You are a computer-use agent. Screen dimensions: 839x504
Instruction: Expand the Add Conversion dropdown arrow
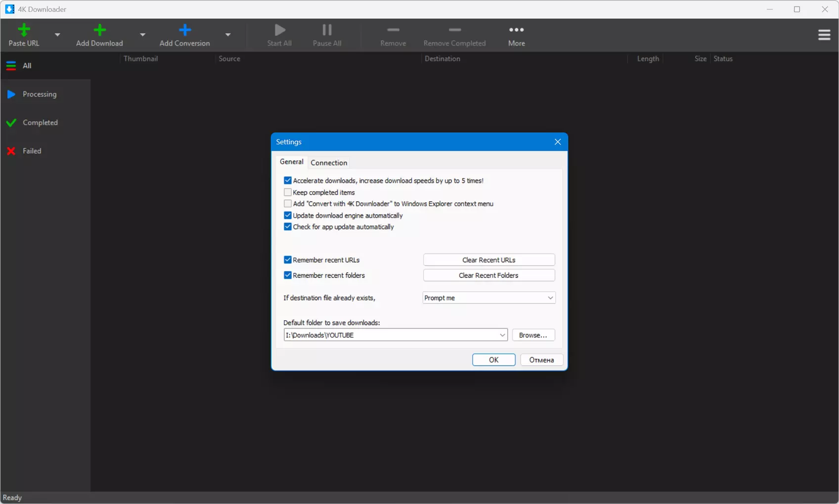pos(228,35)
